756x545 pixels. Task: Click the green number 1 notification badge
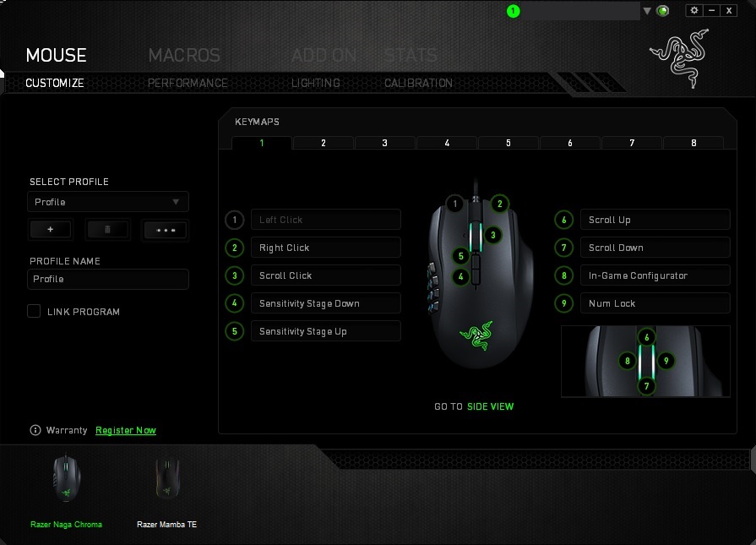pos(513,11)
